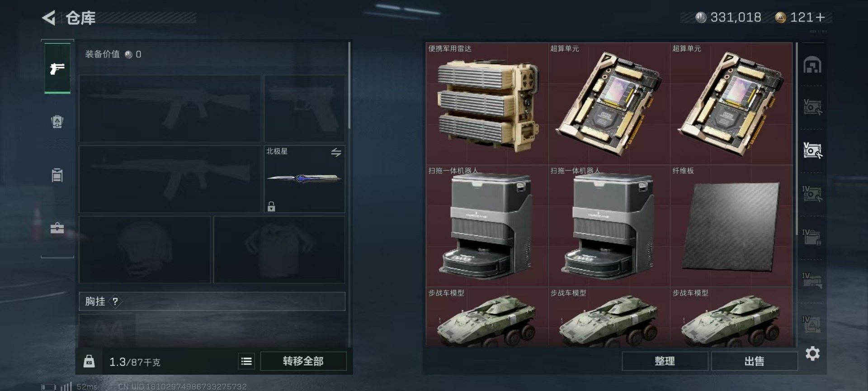Open the chest rig category sidebar icon
The height and width of the screenshot is (391, 868).
click(x=57, y=175)
